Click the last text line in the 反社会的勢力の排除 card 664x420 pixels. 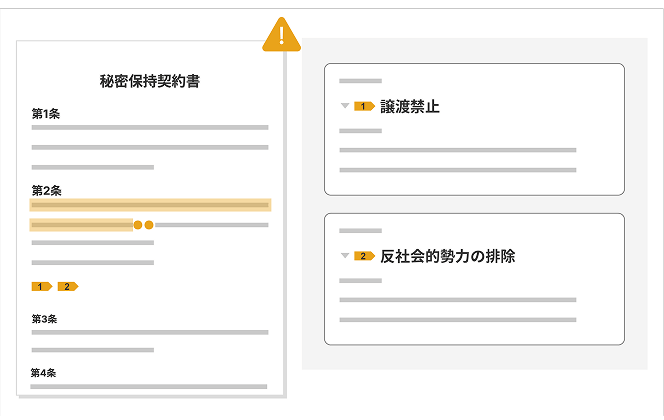(x=457, y=320)
